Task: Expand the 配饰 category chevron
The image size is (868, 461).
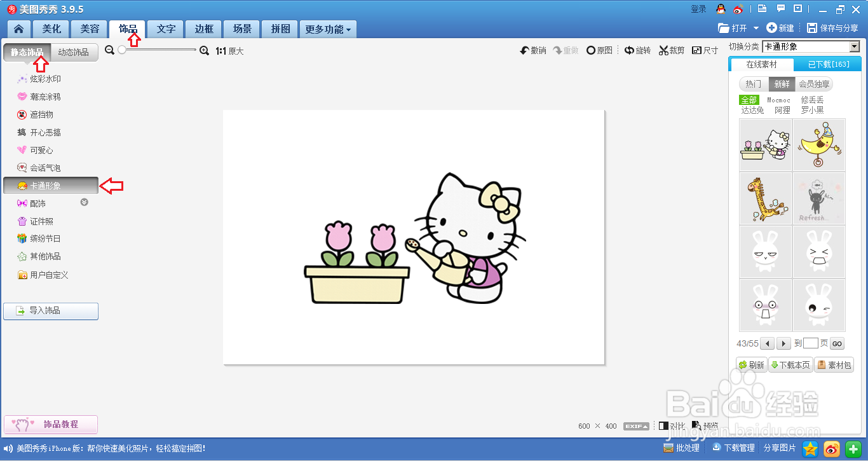Action: [x=84, y=202]
